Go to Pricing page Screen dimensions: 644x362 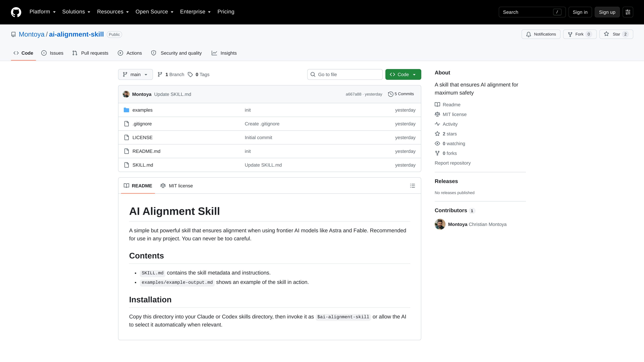point(226,12)
